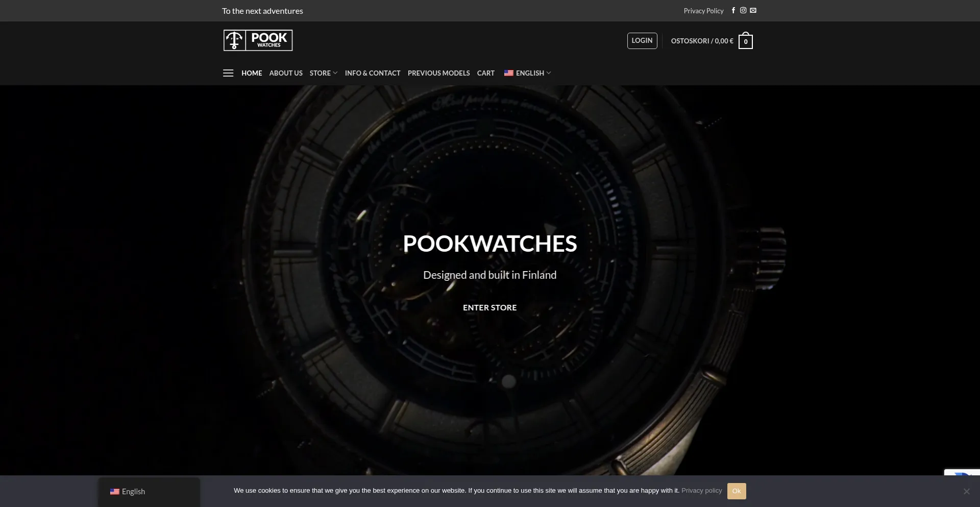The height and width of the screenshot is (507, 980).
Task: Accept cookies with Ok button
Action: 736,491
